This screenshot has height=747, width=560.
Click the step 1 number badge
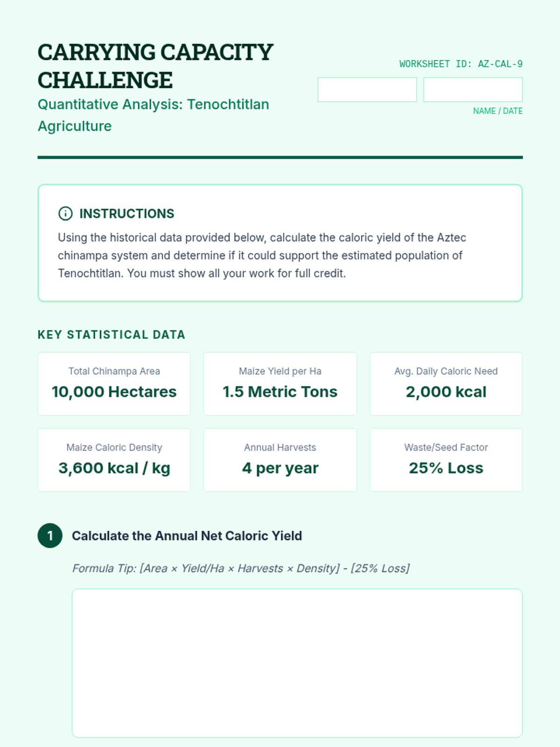50,536
